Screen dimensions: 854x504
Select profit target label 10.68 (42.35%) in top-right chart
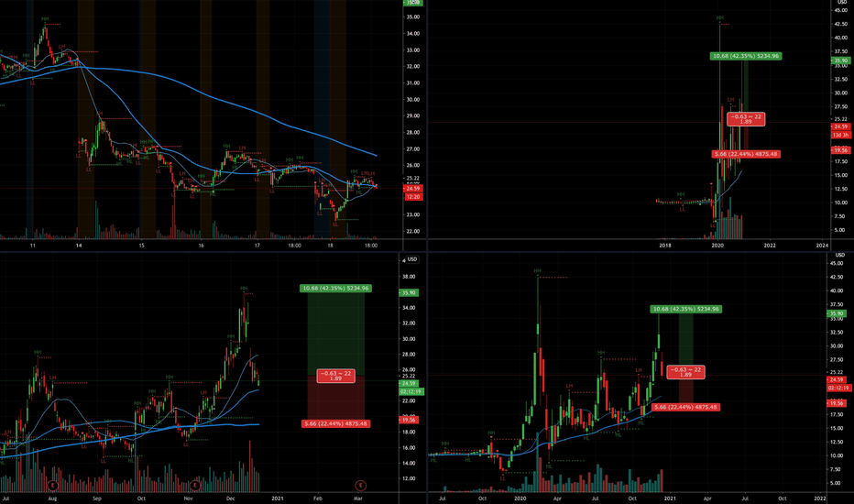tap(746, 56)
